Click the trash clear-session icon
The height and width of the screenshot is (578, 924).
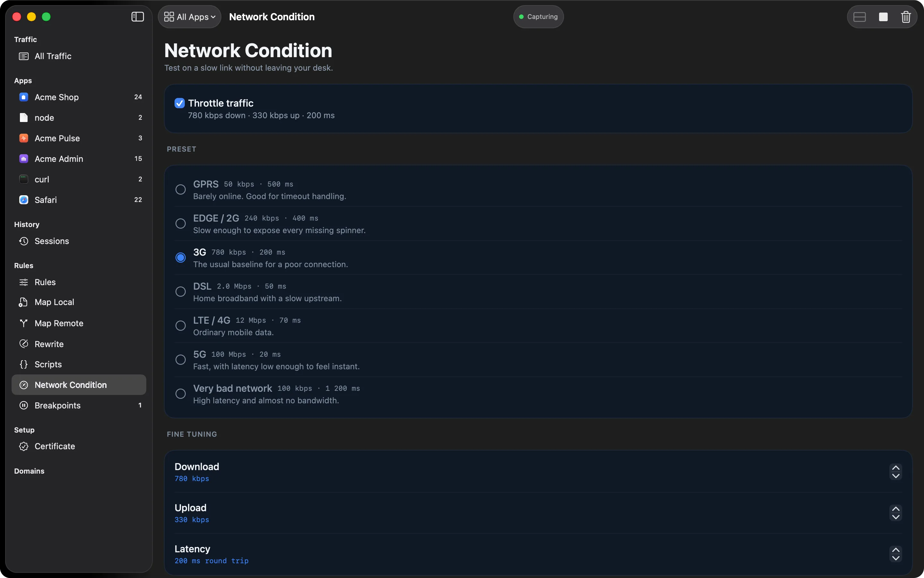click(906, 17)
